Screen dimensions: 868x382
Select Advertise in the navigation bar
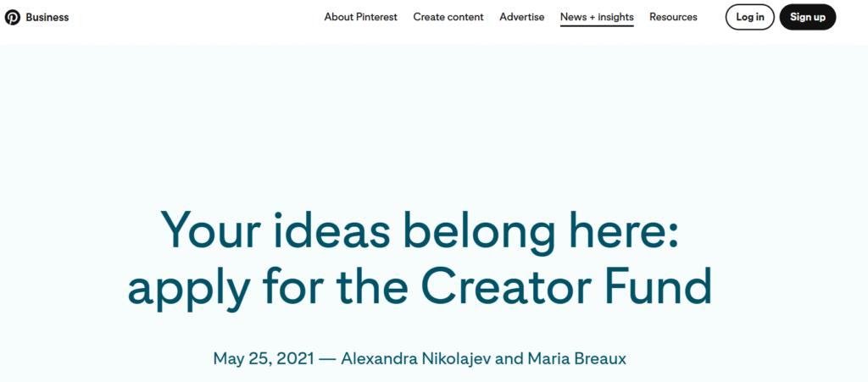pos(522,17)
